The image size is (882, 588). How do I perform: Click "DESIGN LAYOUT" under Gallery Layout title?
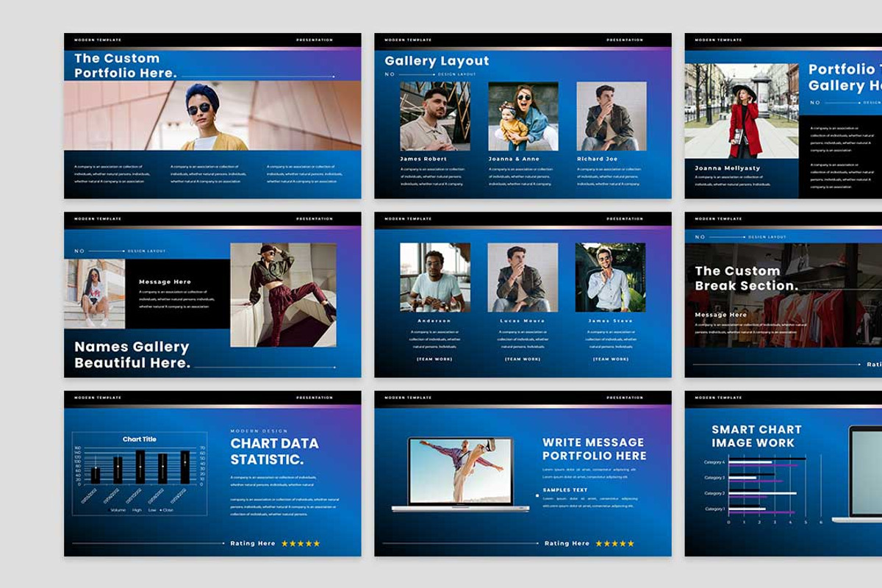tap(457, 74)
